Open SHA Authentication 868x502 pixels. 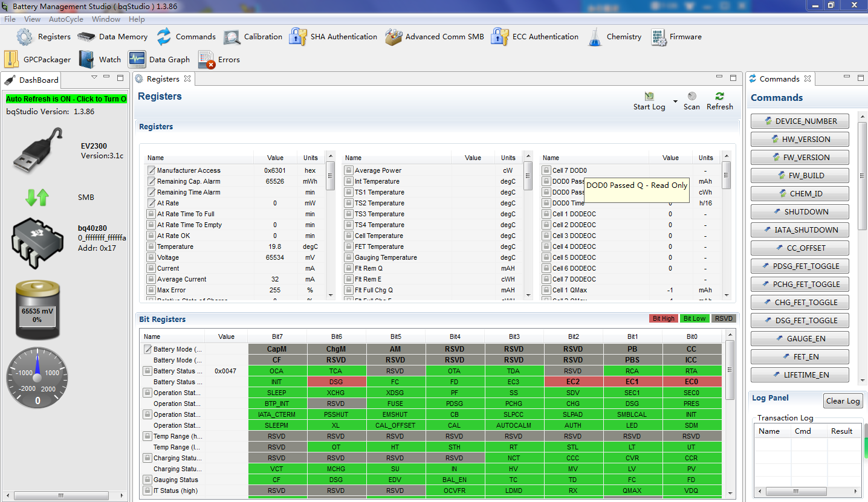coord(333,37)
